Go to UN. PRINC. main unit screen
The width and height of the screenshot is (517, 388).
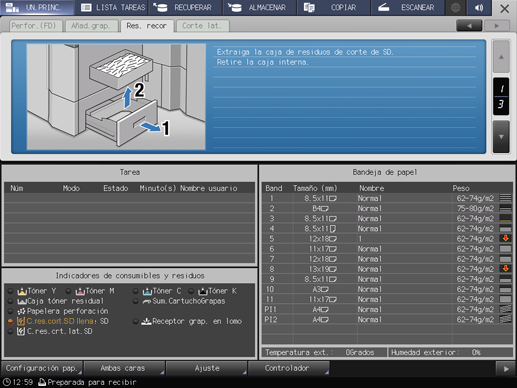pyautogui.click(x=37, y=8)
